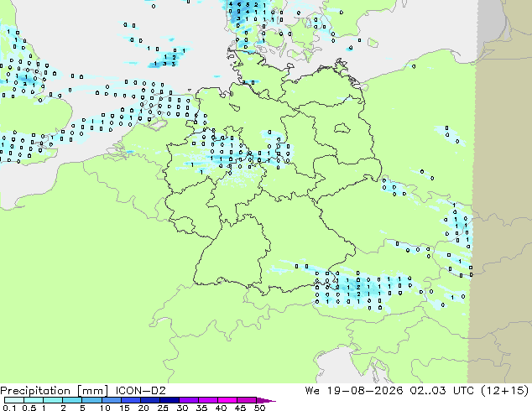Click the '19-08-2026' date text
532x411 pixels.
tap(364, 391)
